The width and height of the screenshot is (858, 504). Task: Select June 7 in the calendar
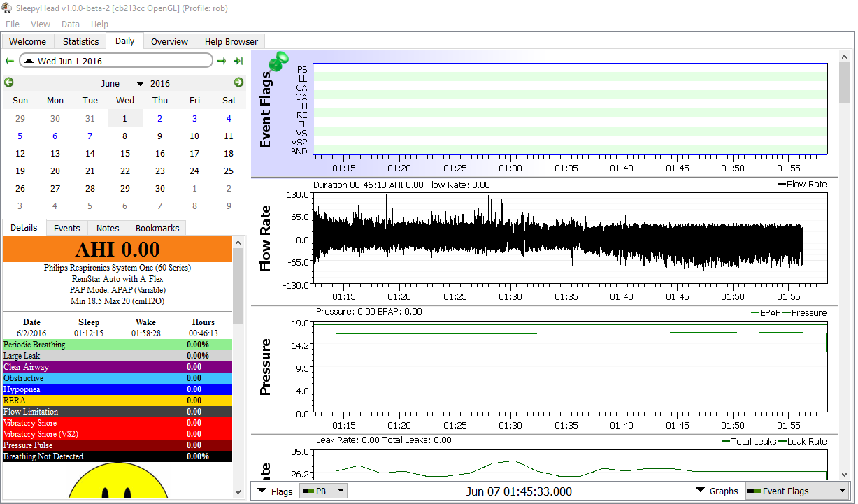pyautogui.click(x=90, y=136)
